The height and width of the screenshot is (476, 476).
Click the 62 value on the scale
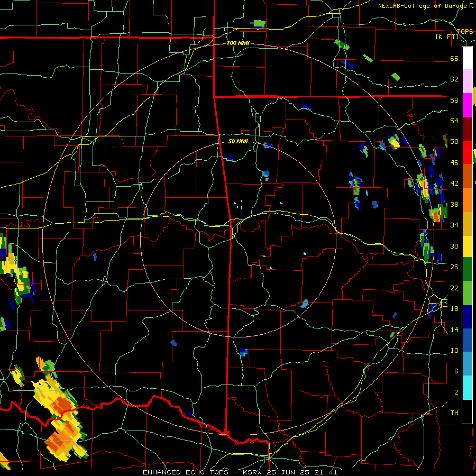click(x=454, y=79)
